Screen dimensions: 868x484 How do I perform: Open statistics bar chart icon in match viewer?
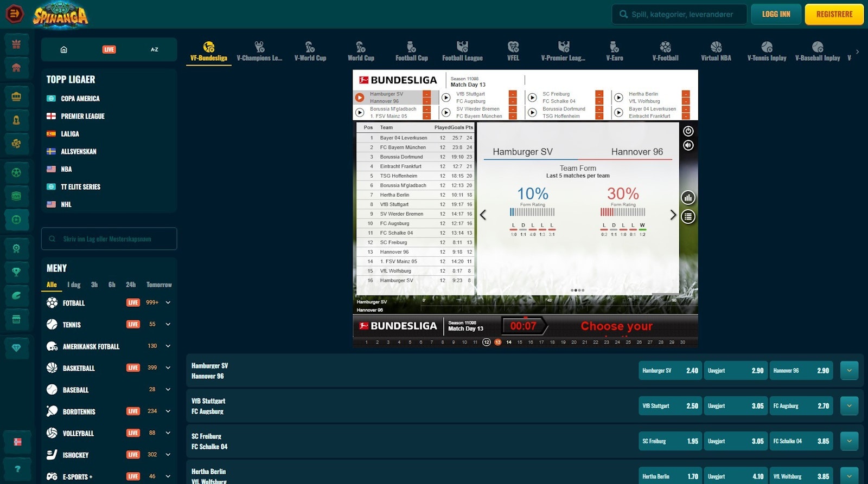click(688, 198)
